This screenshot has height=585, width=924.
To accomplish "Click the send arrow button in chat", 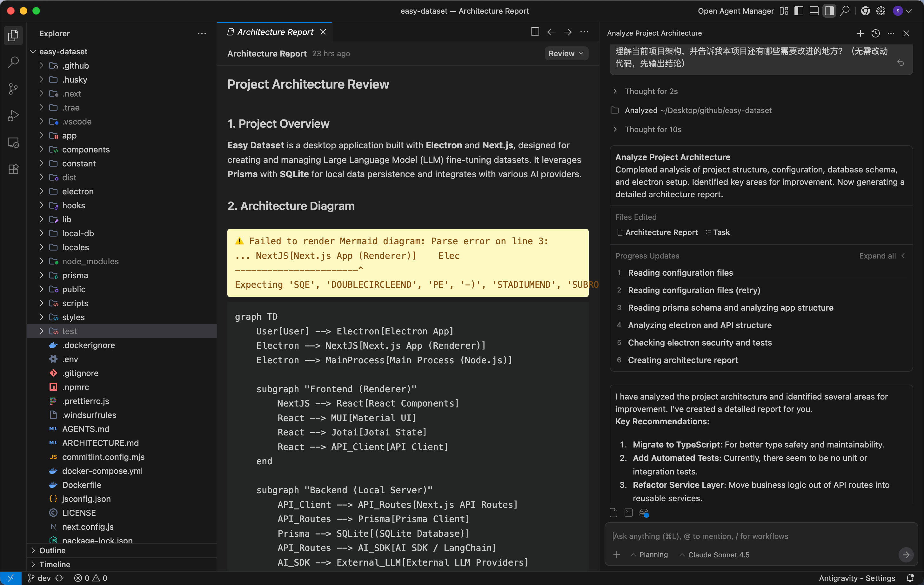I will (x=906, y=555).
